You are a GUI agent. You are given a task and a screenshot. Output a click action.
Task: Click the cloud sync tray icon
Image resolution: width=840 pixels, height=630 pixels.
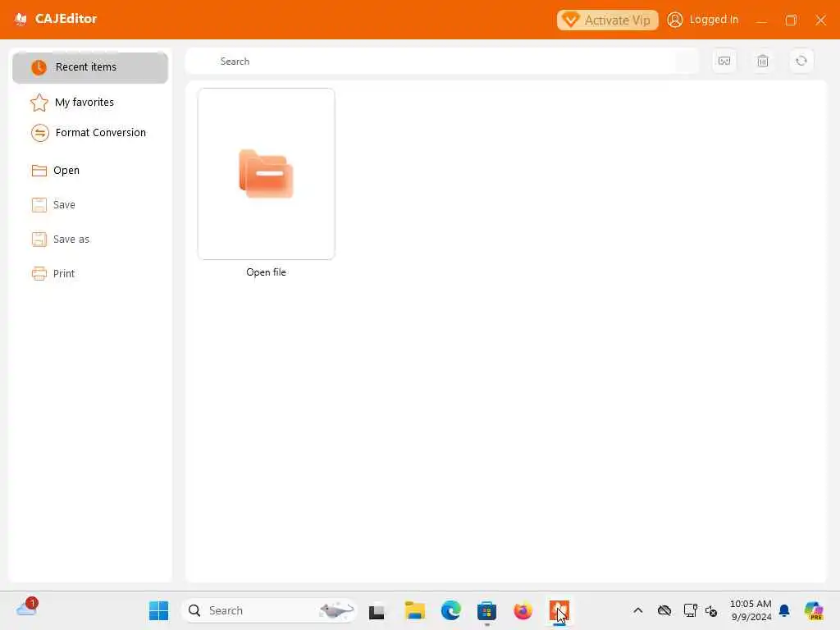[664, 610]
